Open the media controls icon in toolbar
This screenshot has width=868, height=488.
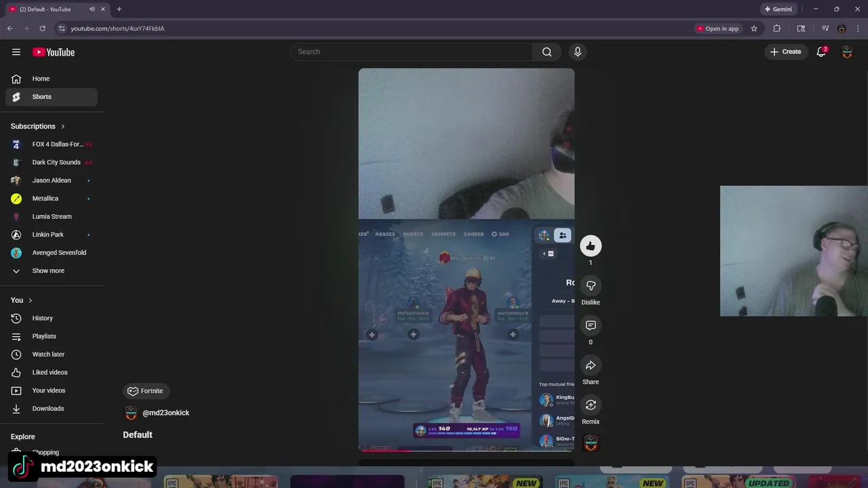tap(825, 28)
